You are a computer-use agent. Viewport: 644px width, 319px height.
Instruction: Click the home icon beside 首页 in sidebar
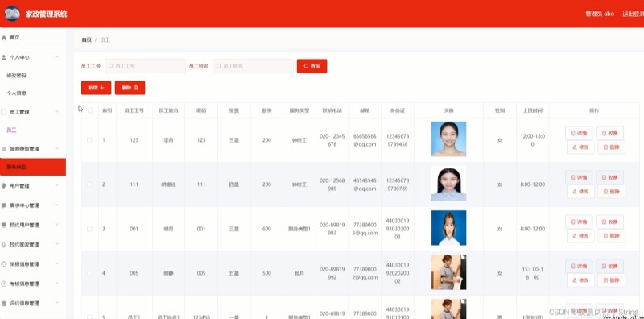click(4, 38)
